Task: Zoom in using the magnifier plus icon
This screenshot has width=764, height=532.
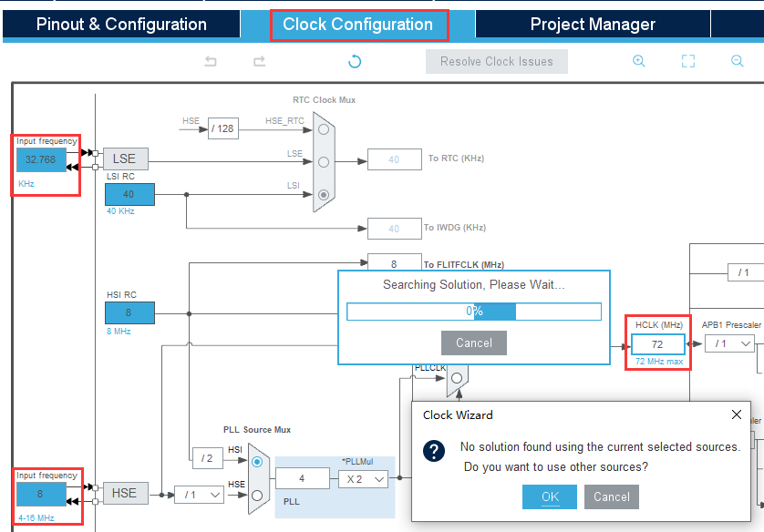Action: click(639, 61)
